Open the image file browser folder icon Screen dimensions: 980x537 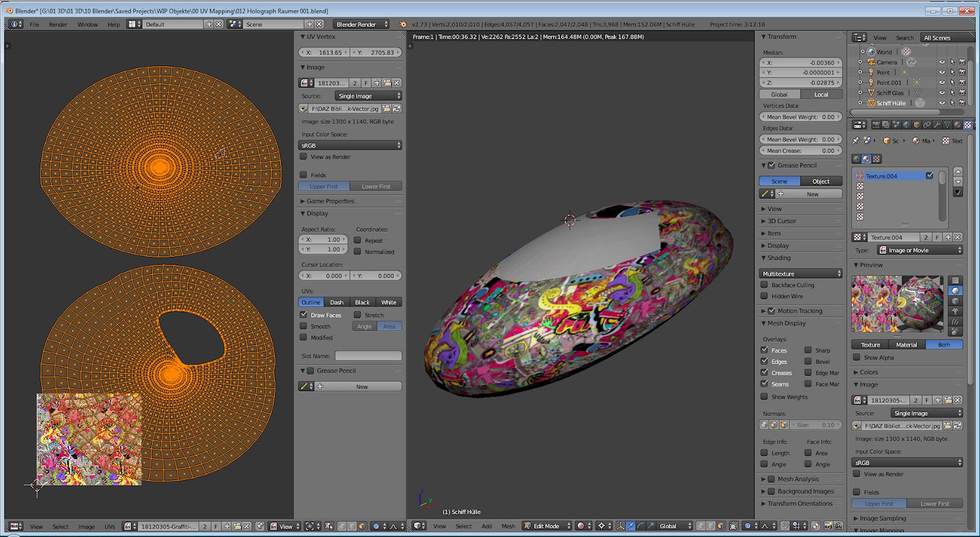pos(386,109)
